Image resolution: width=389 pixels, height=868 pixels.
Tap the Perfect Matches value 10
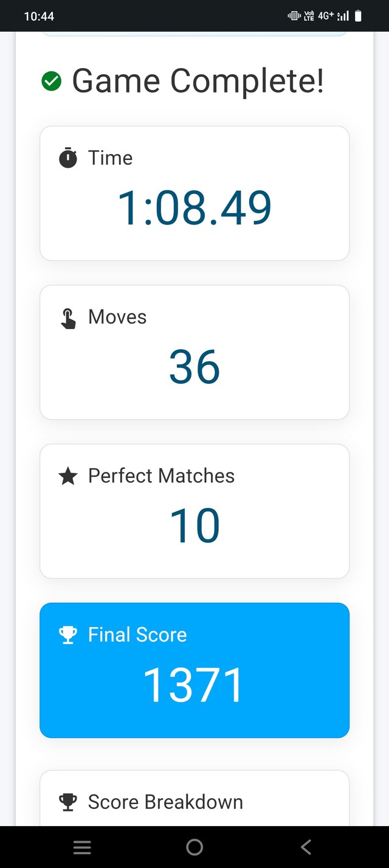tap(194, 526)
